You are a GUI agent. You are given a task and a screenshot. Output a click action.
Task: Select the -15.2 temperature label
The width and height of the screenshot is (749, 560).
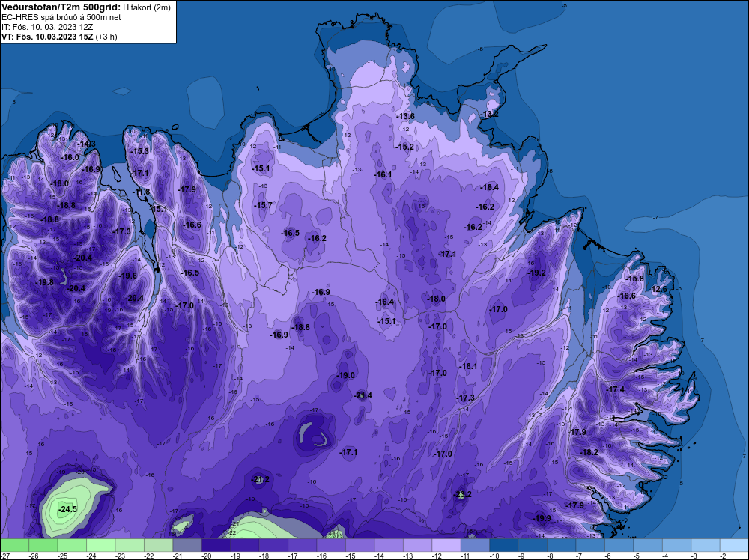(x=404, y=147)
